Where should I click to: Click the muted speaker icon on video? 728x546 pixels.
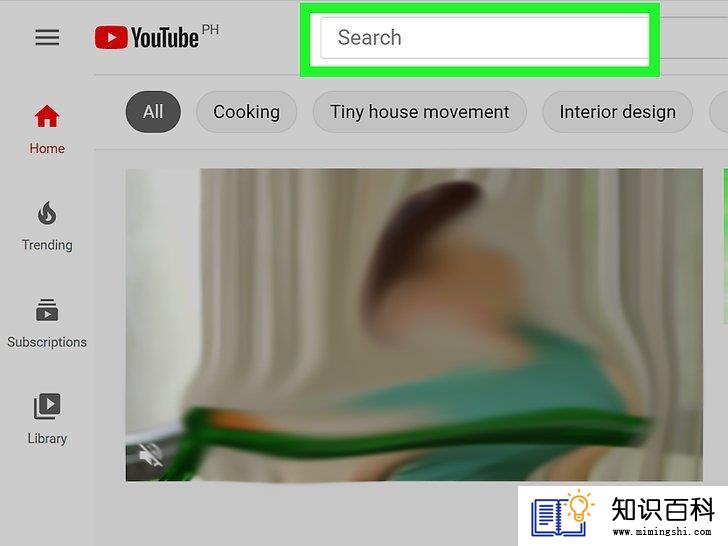[150, 455]
